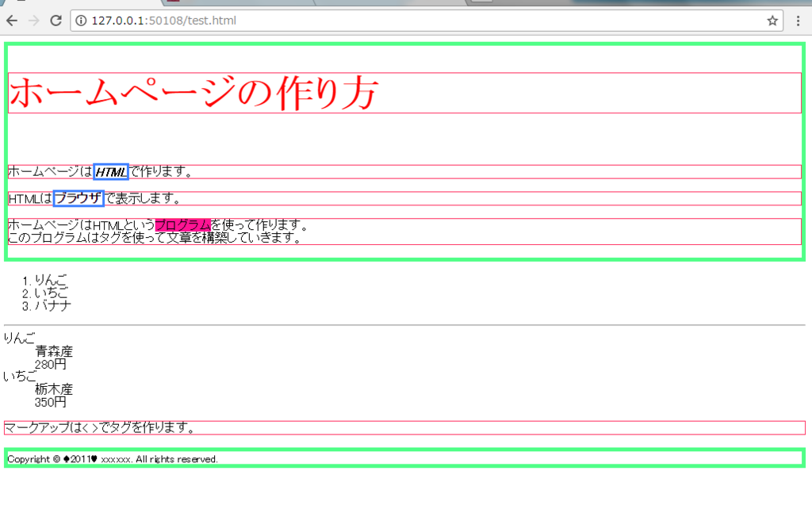
Task: Click the text 栃木産
Action: tap(54, 389)
